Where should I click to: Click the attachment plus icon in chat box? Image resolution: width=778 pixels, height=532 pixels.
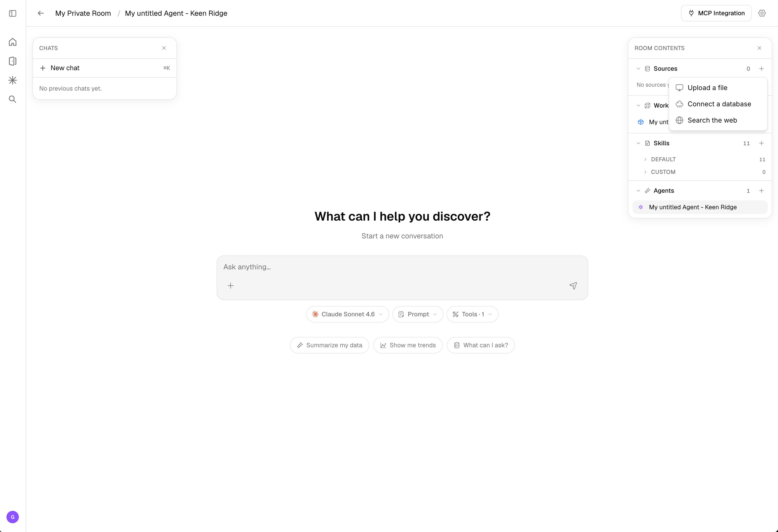point(231,286)
